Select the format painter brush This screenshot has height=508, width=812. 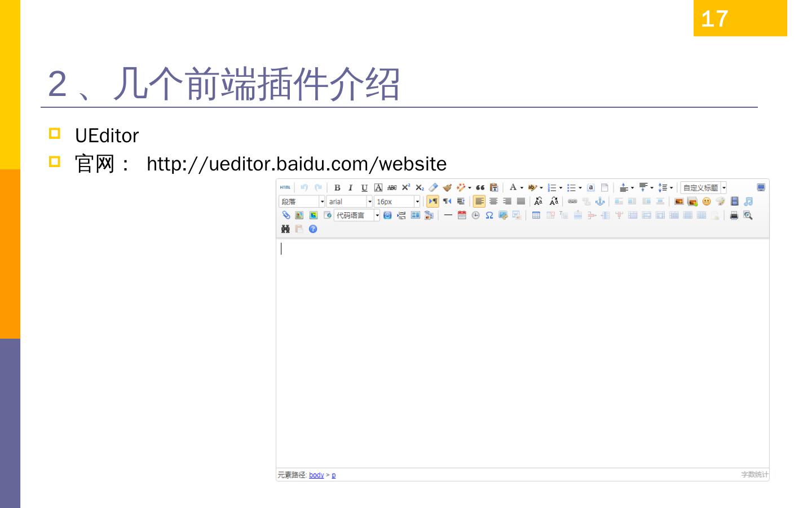[x=447, y=187]
